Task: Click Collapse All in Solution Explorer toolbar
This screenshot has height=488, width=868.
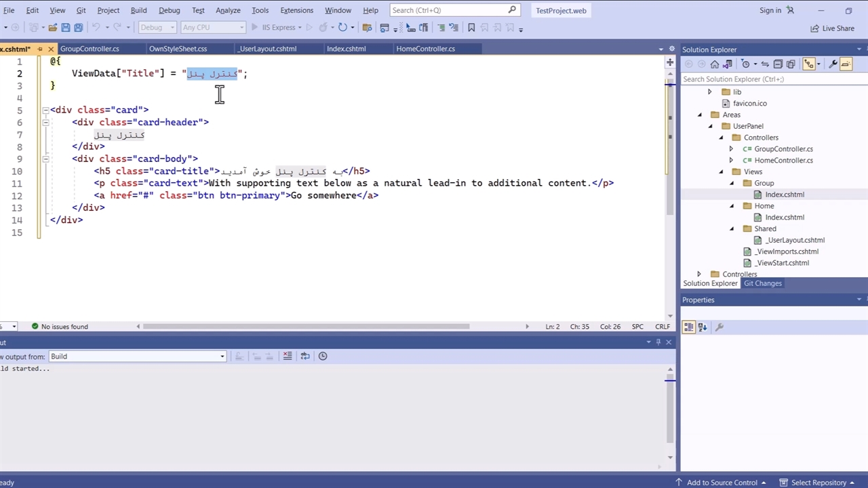Action: [x=778, y=64]
